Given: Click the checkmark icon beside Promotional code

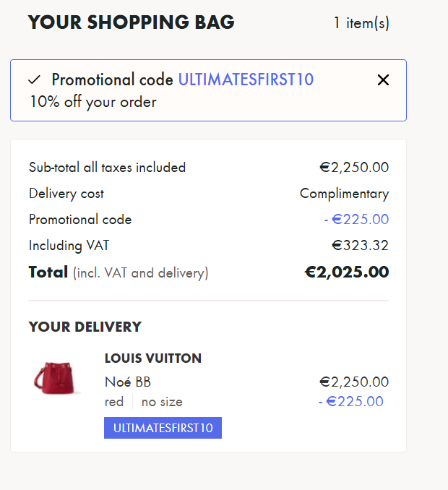Looking at the screenshot, I should click(34, 80).
